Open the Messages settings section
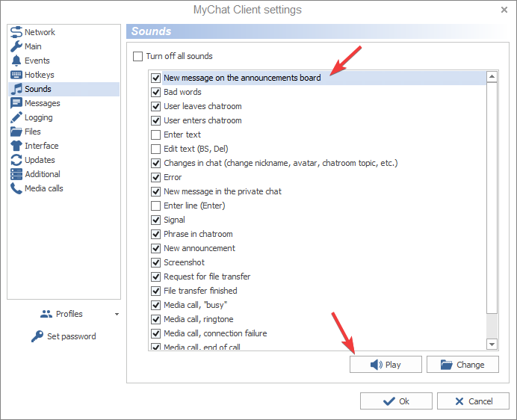 pyautogui.click(x=64, y=103)
